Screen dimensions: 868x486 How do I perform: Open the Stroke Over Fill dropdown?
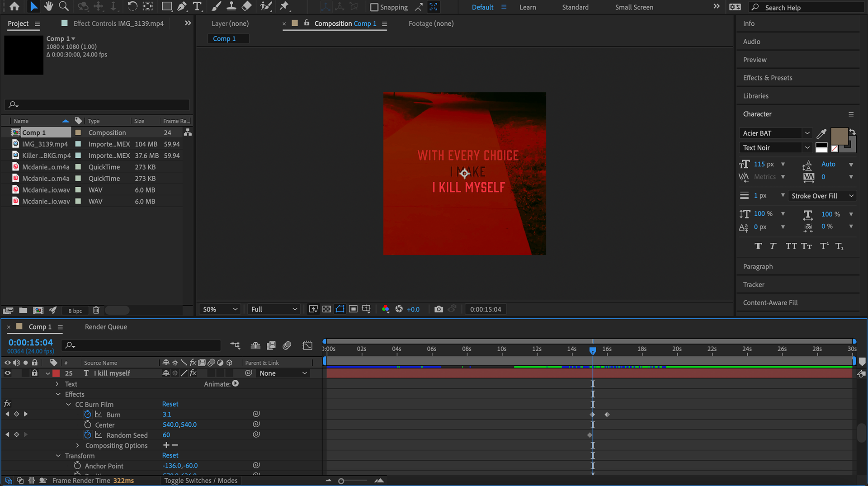click(822, 196)
